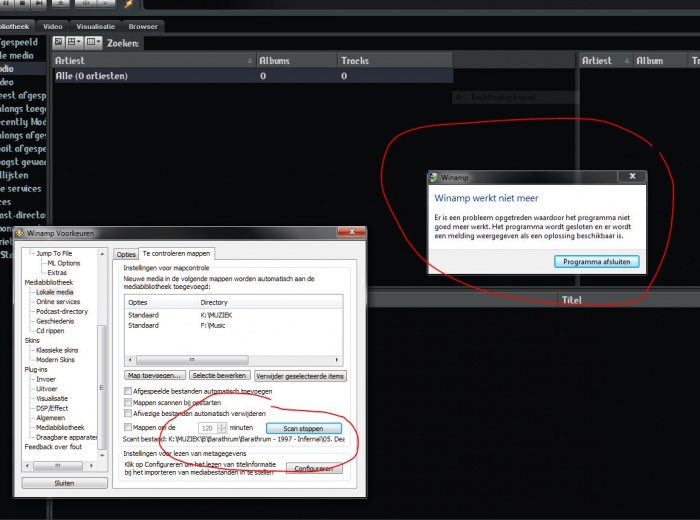700x520 pixels.
Task: Select DSP/Effect plug-ins entry
Action: click(x=52, y=408)
